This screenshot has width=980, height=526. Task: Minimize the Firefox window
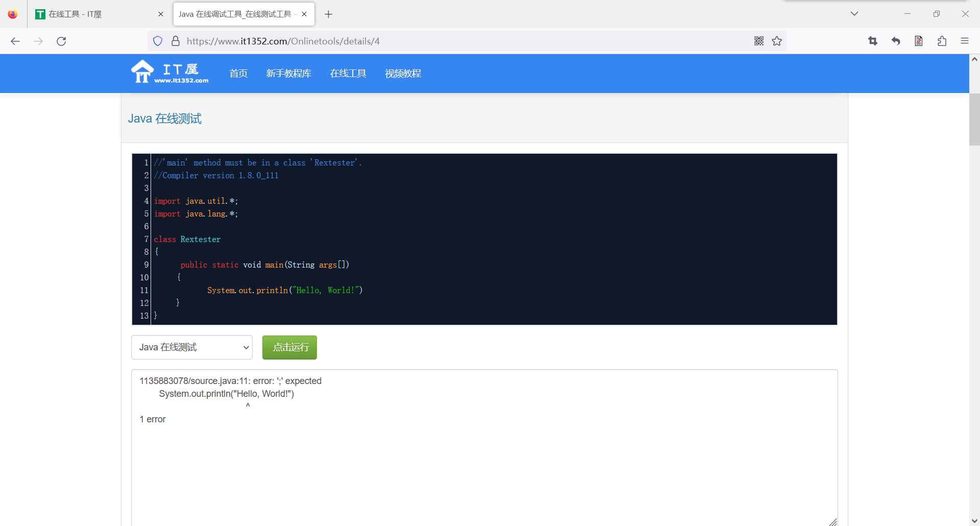coord(908,14)
